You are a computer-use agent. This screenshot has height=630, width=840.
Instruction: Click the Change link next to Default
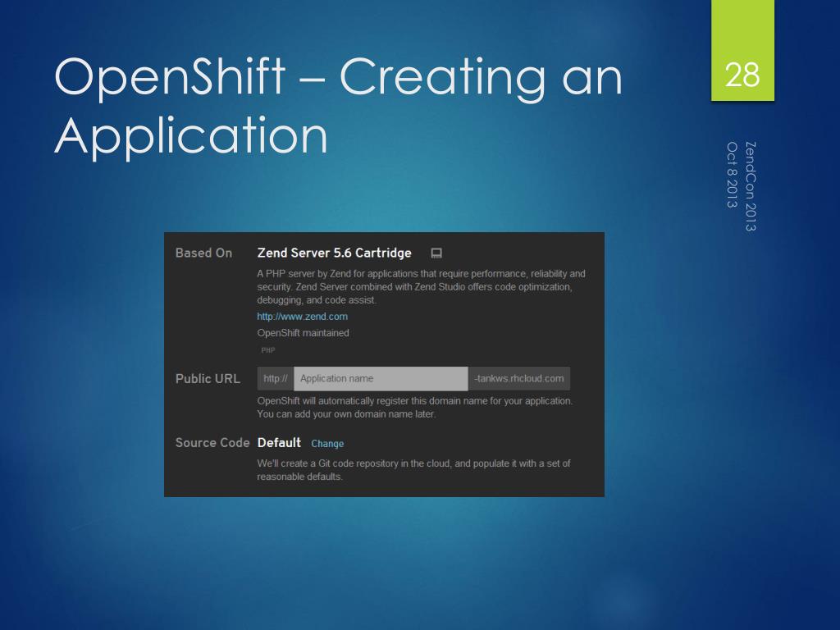(x=327, y=444)
